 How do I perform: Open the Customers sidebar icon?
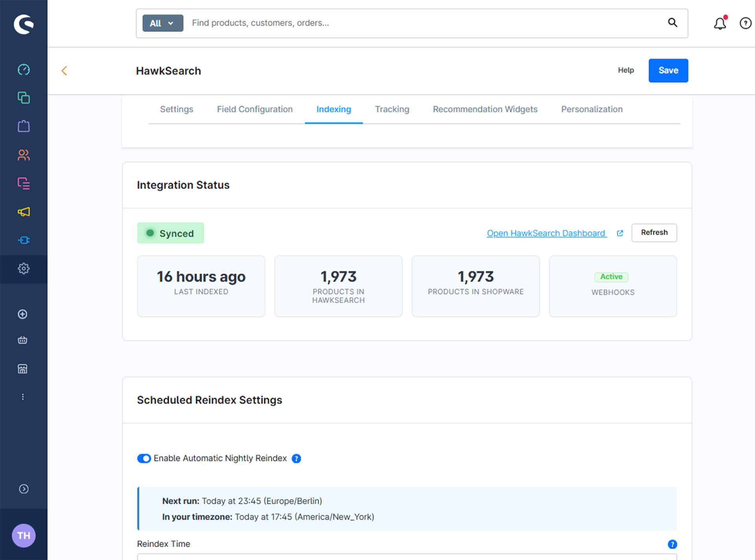24,155
